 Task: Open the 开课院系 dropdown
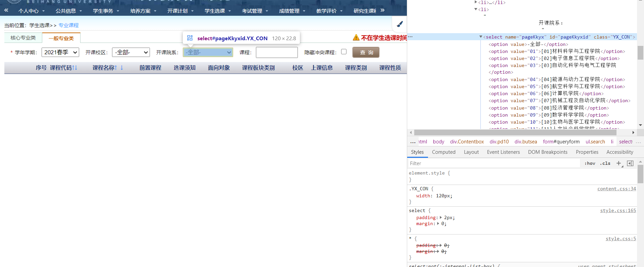point(208,52)
